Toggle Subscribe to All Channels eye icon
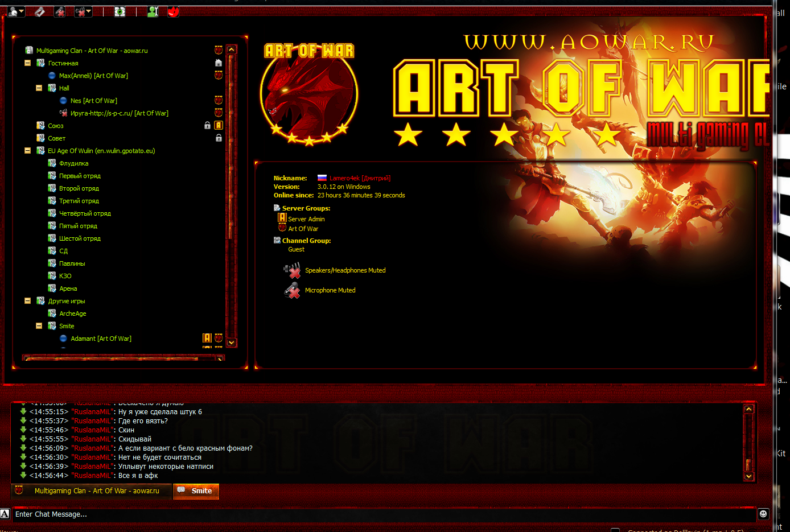Screen dimensions: 790x532 tap(120, 11)
